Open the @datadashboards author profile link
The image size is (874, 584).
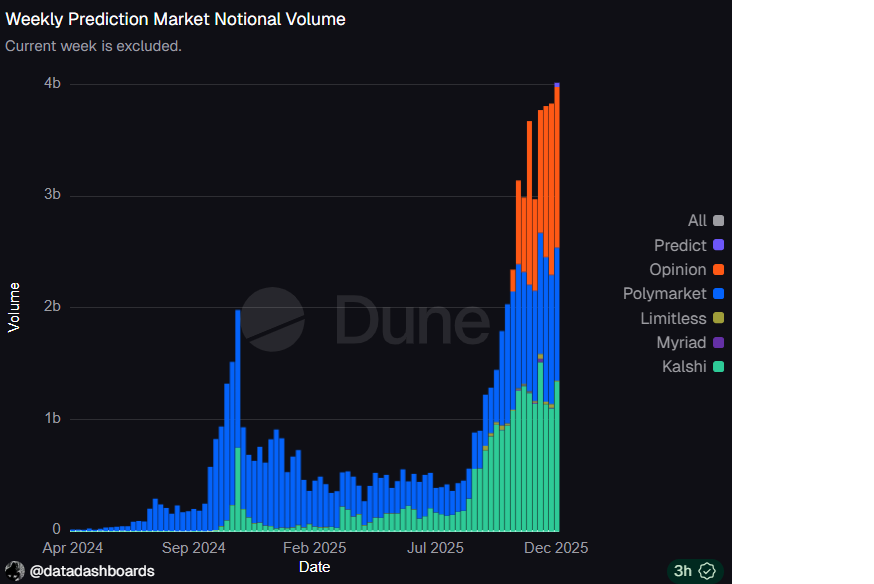[x=92, y=571]
